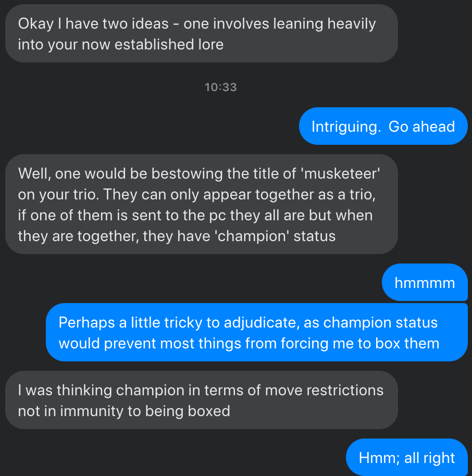Screen dimensions: 472x476
Task: Tap the 'Perhaps a little tricky' sent message
Action: pyautogui.click(x=257, y=332)
